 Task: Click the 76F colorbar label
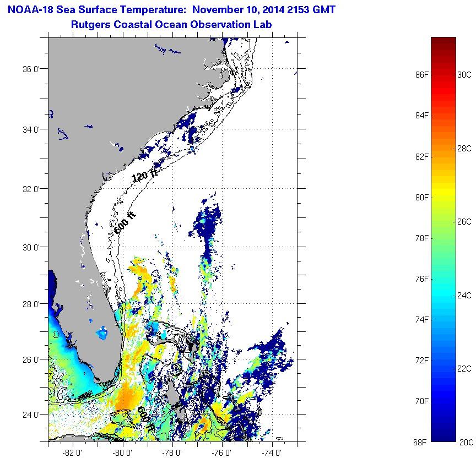pyautogui.click(x=422, y=279)
